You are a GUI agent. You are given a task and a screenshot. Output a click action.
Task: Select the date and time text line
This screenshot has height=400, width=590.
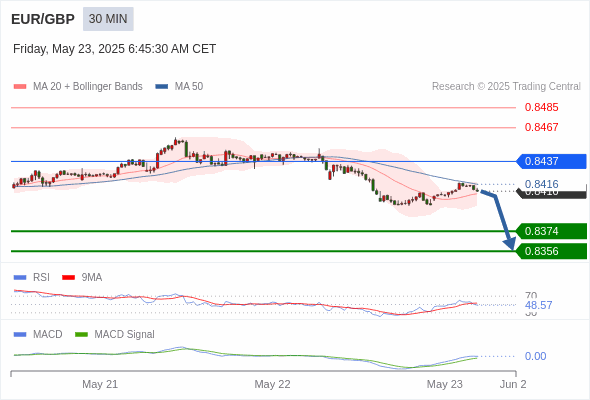click(x=114, y=49)
